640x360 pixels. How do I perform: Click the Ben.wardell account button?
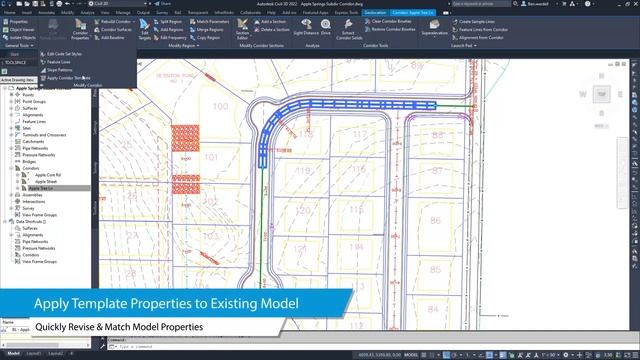point(535,4)
